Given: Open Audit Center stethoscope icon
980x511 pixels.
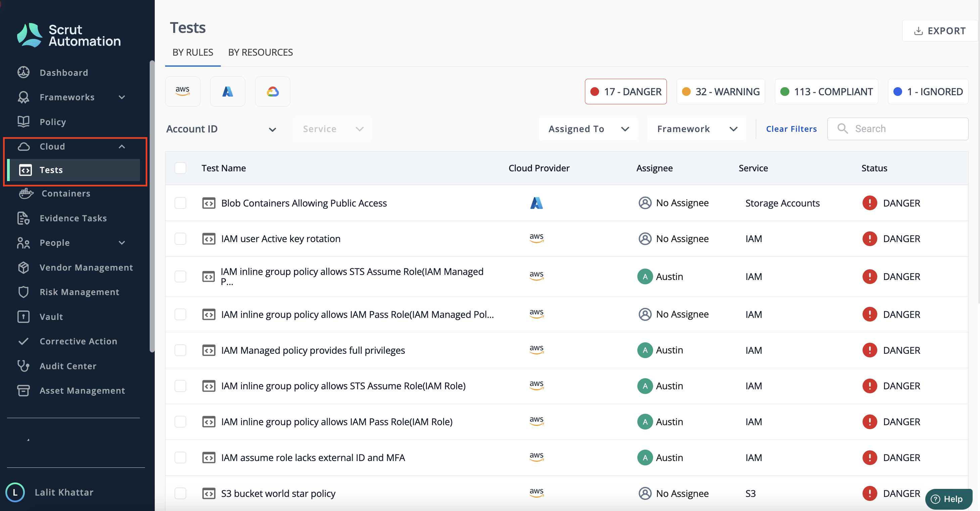Looking at the screenshot, I should pyautogui.click(x=23, y=366).
